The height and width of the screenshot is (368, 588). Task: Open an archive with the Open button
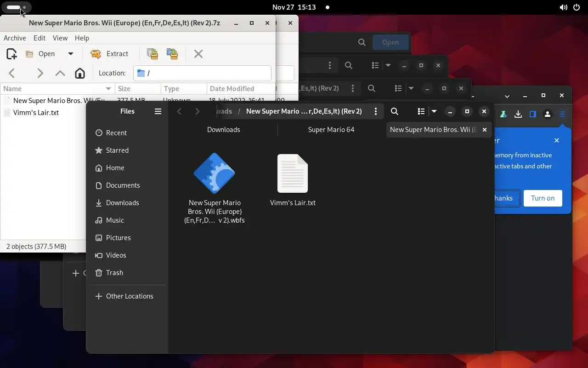coord(40,54)
